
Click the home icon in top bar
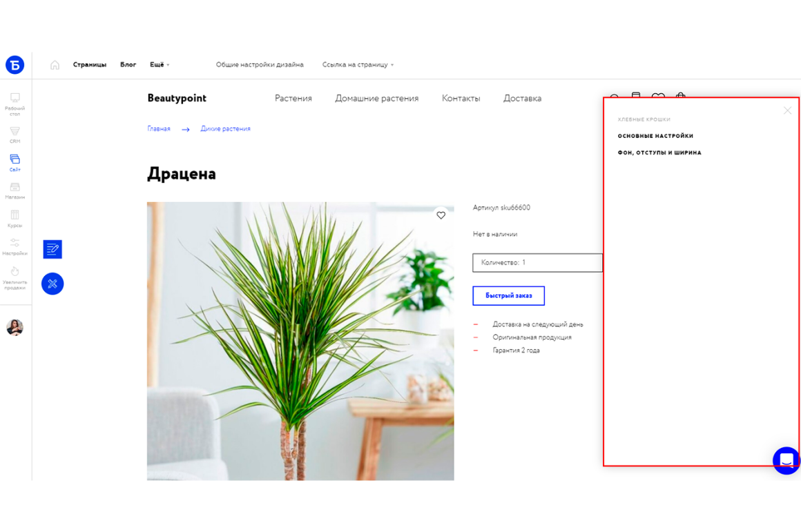click(x=55, y=65)
